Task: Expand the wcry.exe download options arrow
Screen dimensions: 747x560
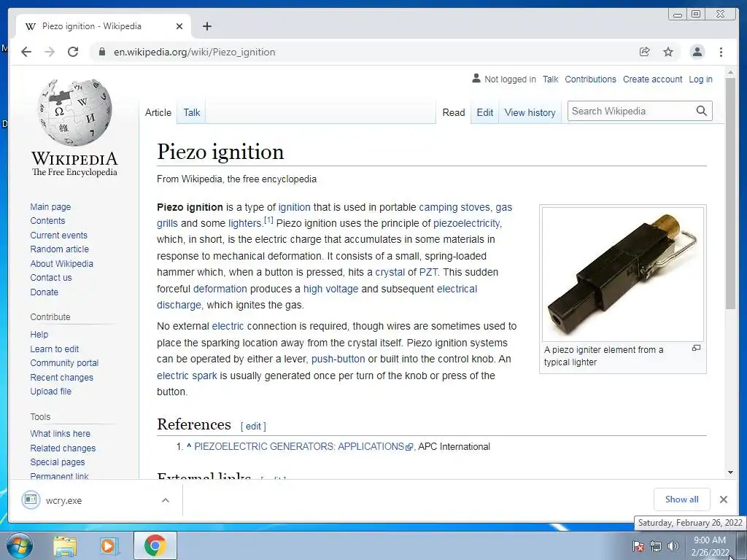Action: tap(166, 500)
